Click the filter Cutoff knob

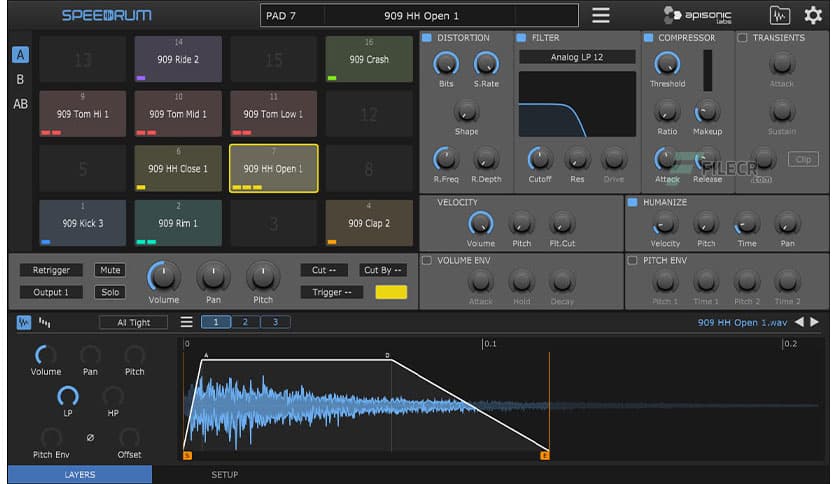tap(540, 159)
